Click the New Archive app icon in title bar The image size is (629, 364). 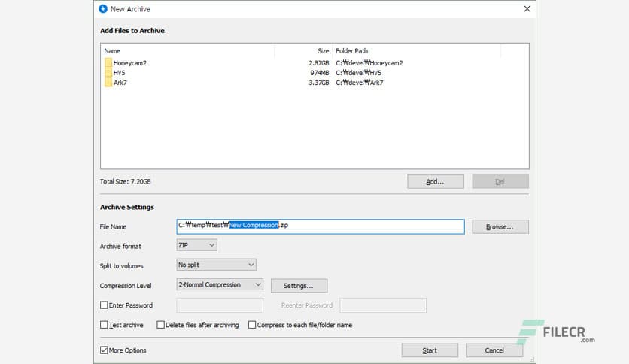tap(103, 9)
